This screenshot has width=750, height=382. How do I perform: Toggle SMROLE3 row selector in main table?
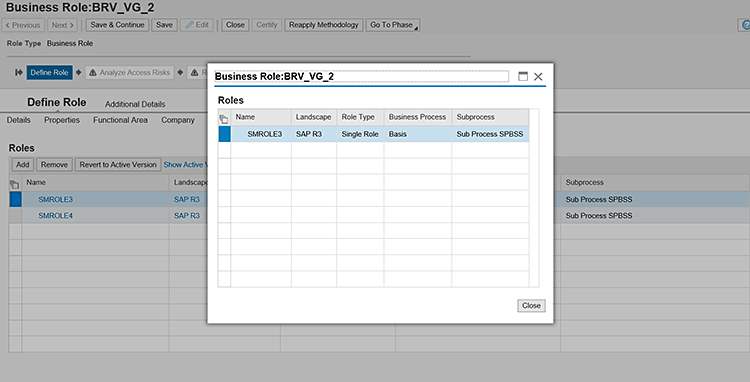15,199
